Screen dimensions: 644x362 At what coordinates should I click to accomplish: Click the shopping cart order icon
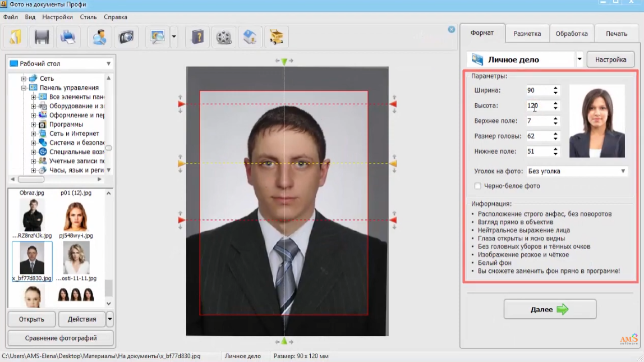[276, 37]
